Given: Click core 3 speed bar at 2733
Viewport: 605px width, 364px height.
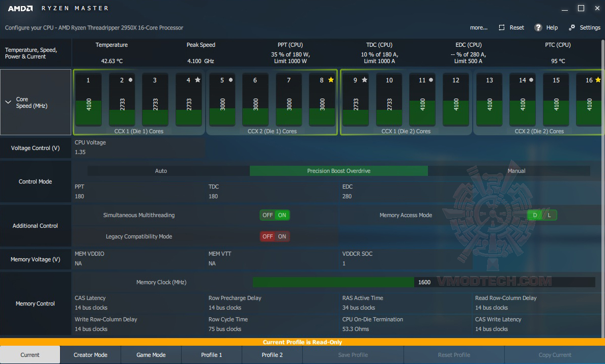Looking at the screenshot, I should 155,99.
